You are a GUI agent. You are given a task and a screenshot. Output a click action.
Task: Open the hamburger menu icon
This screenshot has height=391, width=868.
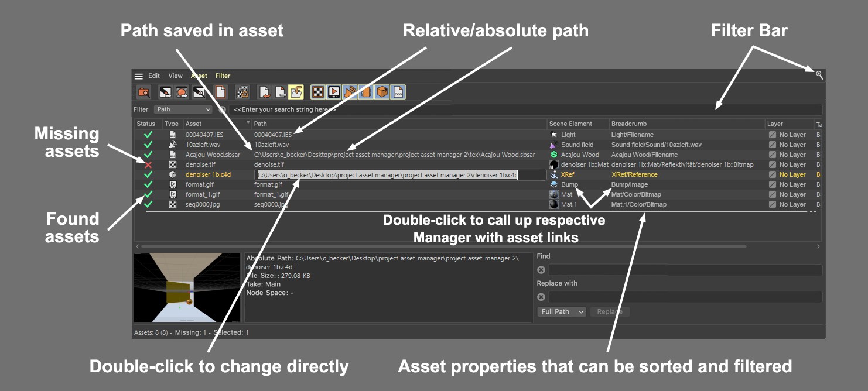pyautogui.click(x=139, y=76)
